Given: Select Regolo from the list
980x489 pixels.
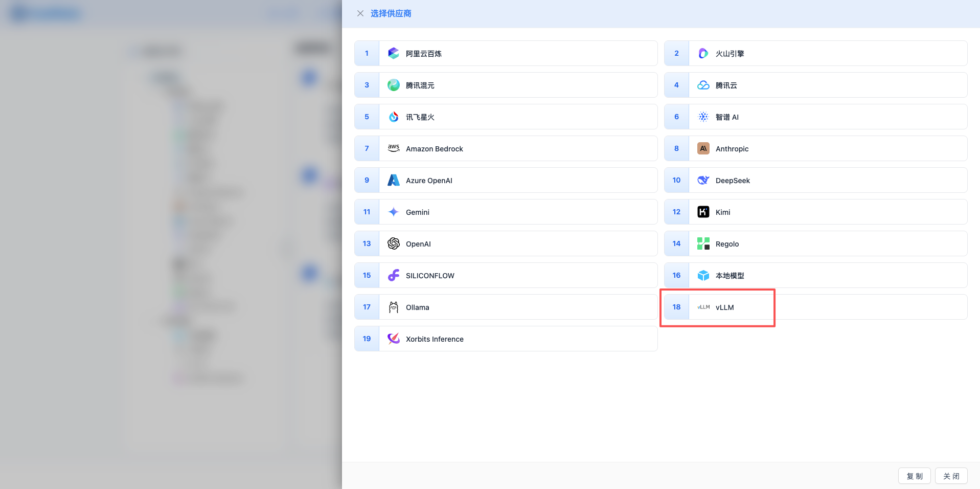Looking at the screenshot, I should (815, 243).
